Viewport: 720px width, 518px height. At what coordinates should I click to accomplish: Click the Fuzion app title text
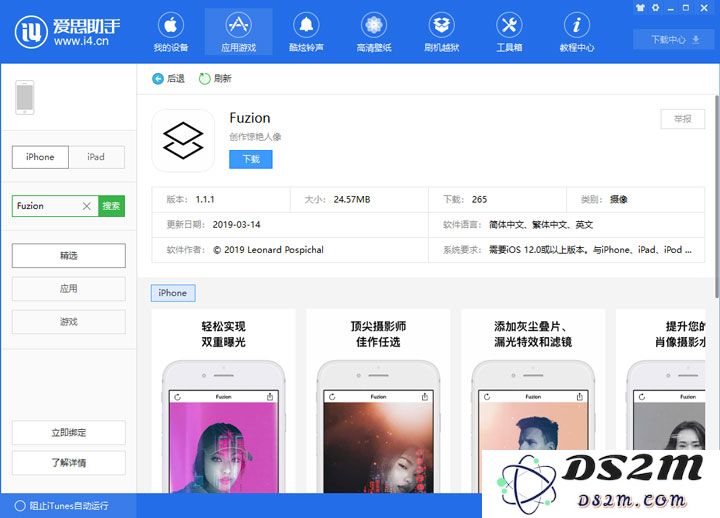coord(250,118)
